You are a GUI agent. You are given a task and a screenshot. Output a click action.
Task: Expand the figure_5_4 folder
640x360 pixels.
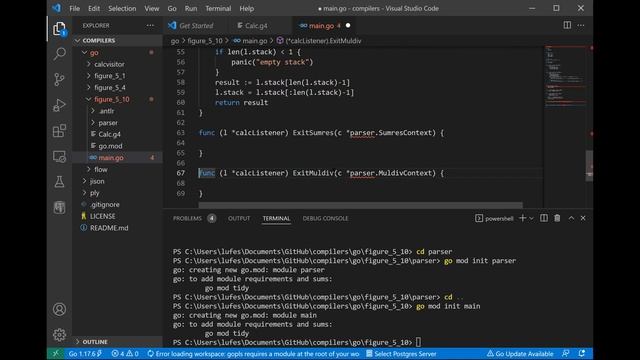(110, 87)
